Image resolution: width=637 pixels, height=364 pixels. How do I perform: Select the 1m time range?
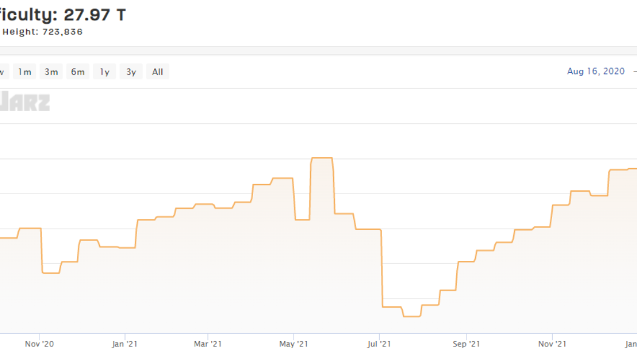click(x=24, y=72)
